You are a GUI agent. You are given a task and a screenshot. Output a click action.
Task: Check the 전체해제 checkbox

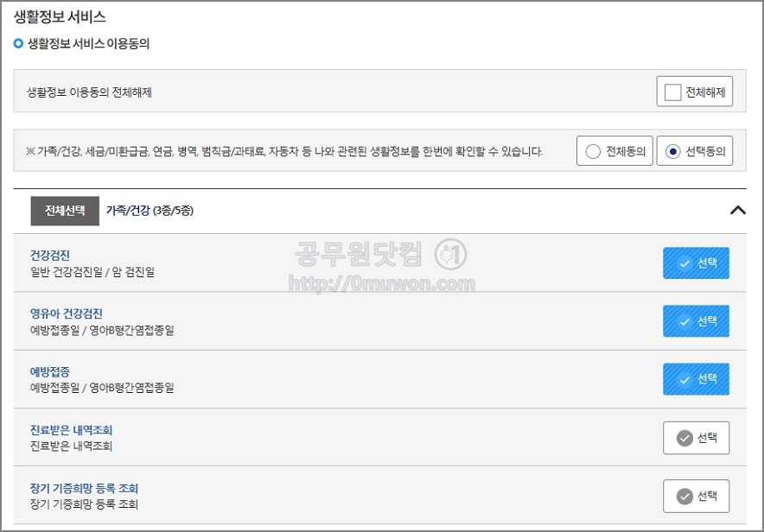tap(672, 92)
